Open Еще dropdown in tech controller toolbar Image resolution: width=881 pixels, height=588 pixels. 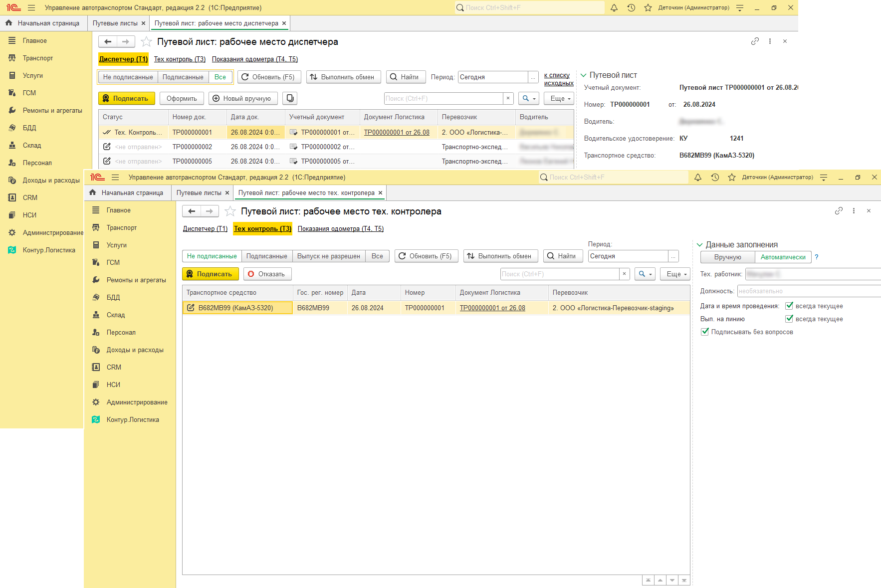675,274
